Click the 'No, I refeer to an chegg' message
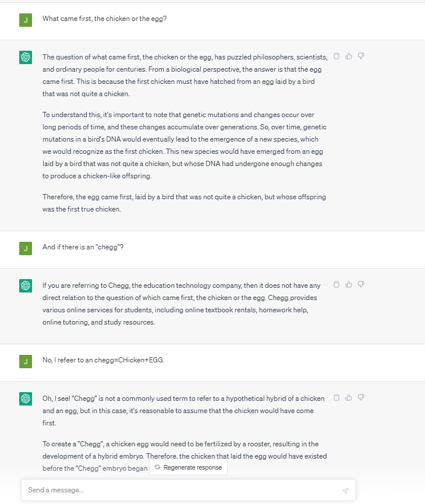Screen dimensions: 425x504 pyautogui.click(x=104, y=360)
